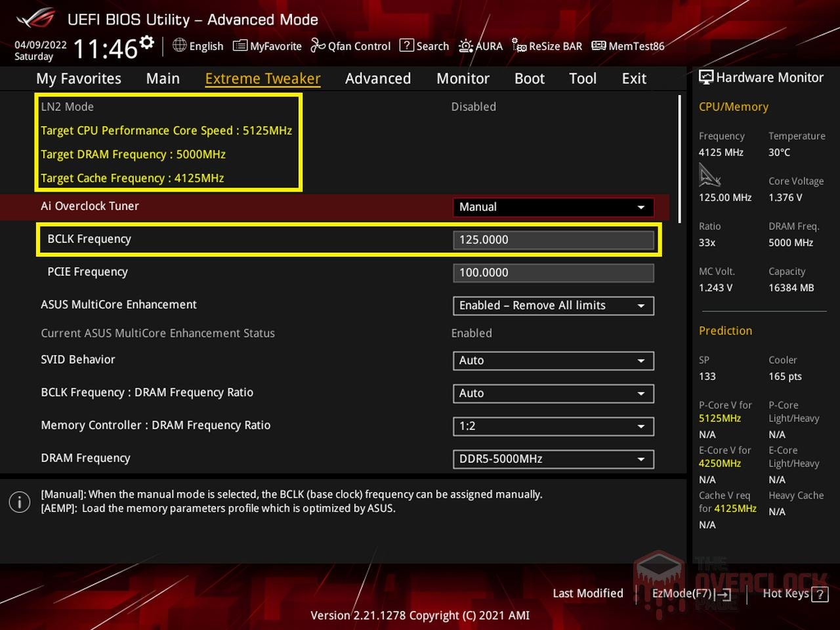
Task: Click the Hardware Monitor panel icon
Action: (706, 77)
